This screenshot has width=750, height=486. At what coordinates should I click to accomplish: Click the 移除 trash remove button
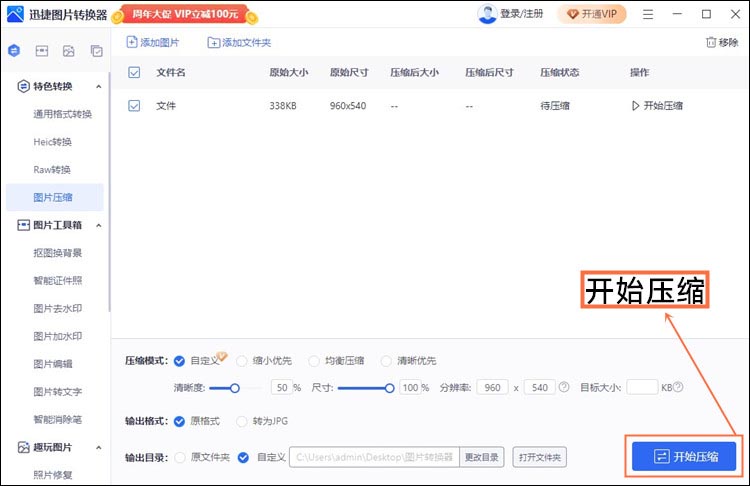pos(722,42)
